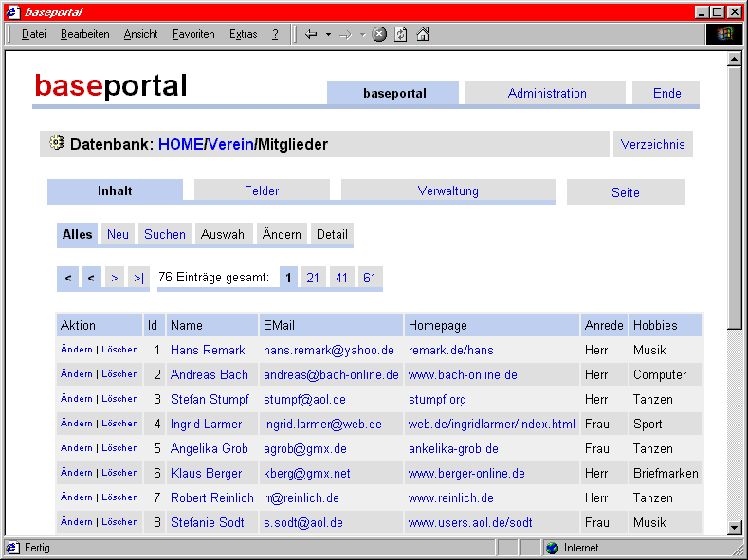This screenshot has width=748, height=560.
Task: Click the baseportal logo
Action: [111, 86]
